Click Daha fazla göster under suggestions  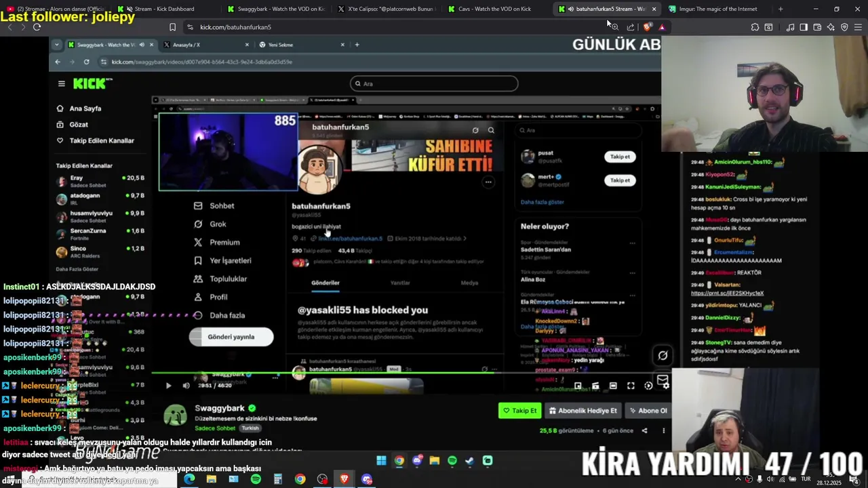(x=542, y=202)
